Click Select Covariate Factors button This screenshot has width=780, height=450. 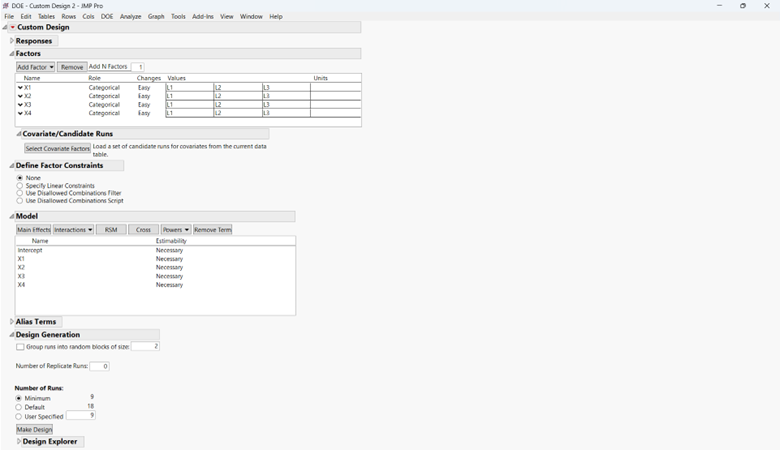58,149
